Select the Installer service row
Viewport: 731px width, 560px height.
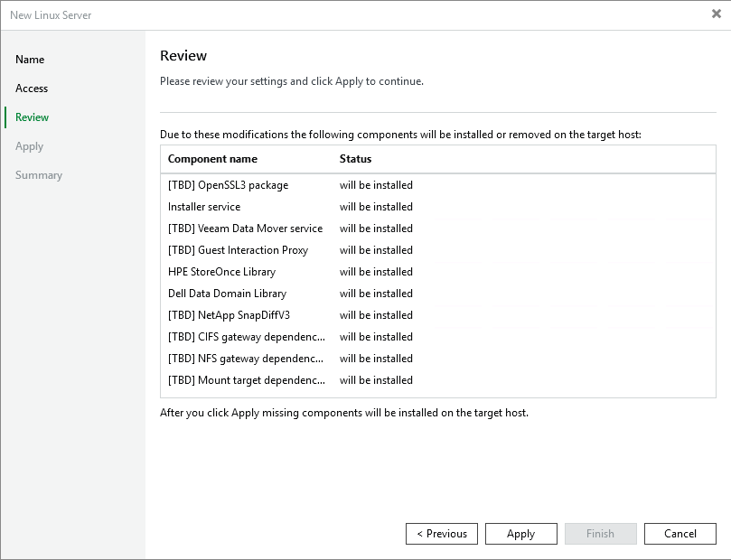click(x=204, y=207)
